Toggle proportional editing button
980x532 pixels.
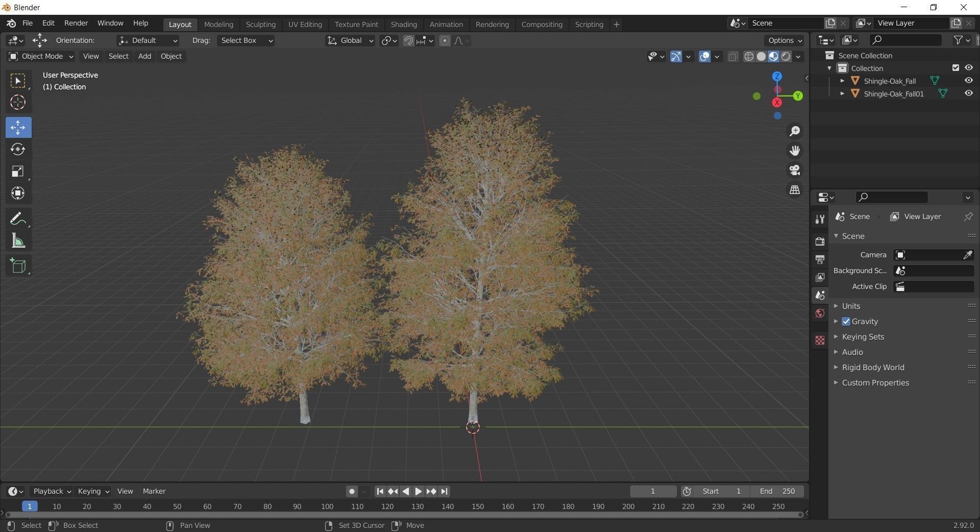(x=445, y=41)
